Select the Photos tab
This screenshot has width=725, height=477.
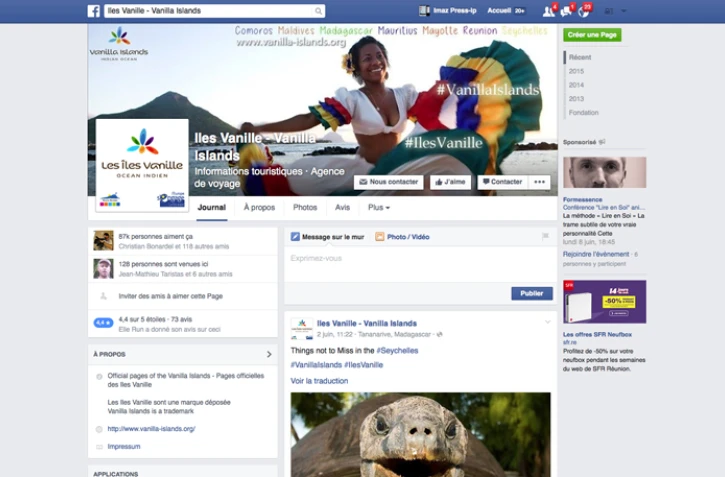pyautogui.click(x=305, y=208)
